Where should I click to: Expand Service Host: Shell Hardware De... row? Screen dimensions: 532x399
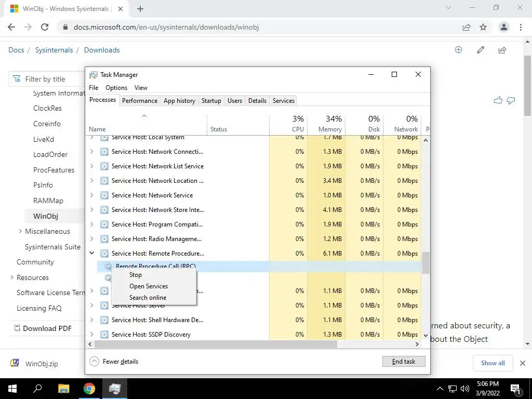[x=91, y=320]
